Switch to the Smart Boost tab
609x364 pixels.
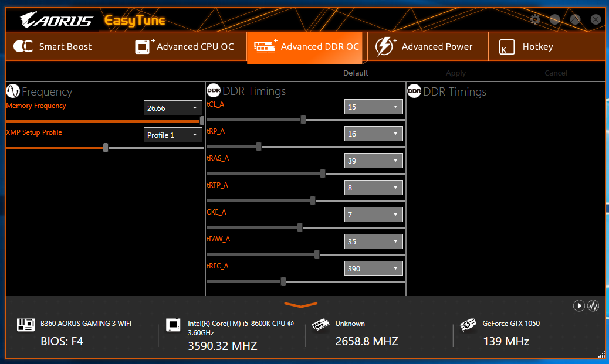pos(66,46)
